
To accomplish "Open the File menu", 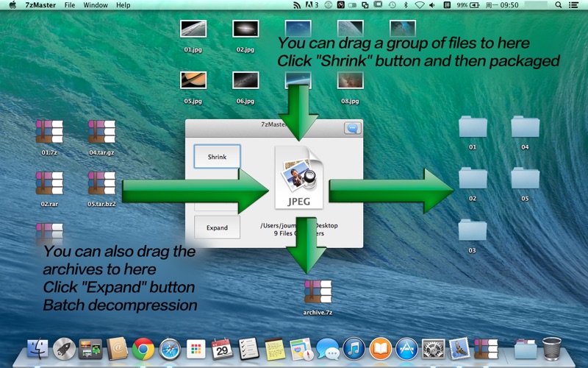I will tap(70, 5).
